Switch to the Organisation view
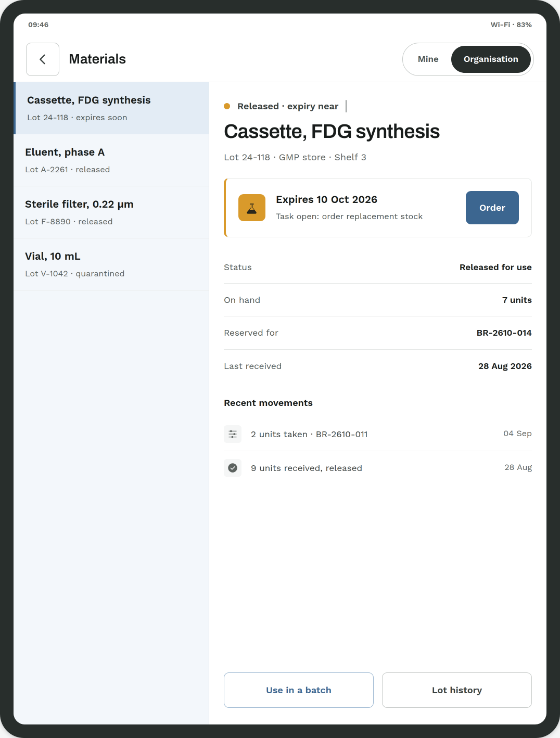This screenshot has width=560, height=738. (491, 59)
